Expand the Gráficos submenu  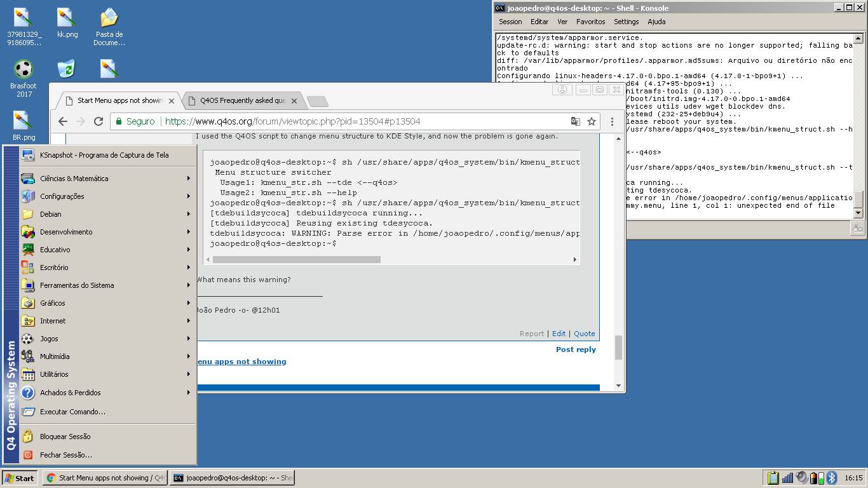107,303
